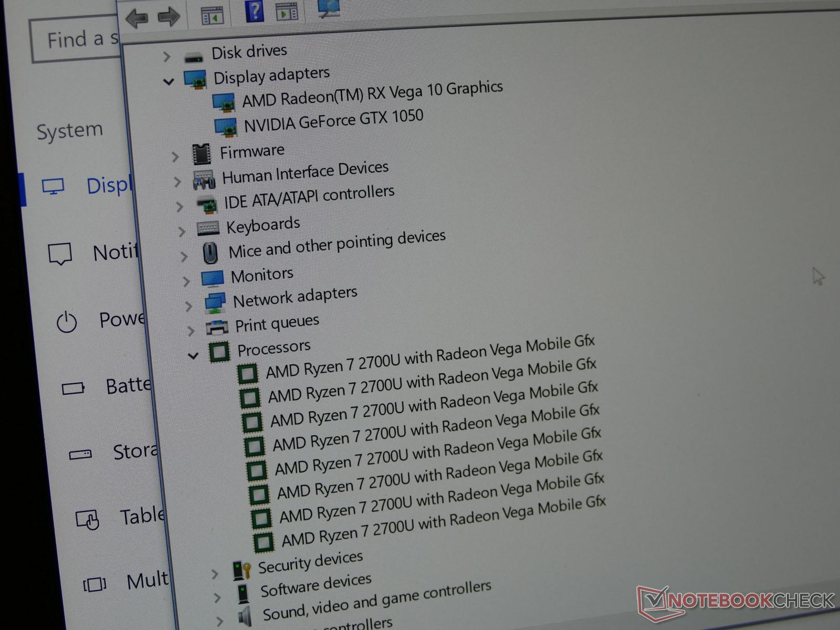Open Multitasking in the Settings sidebar

click(126, 582)
